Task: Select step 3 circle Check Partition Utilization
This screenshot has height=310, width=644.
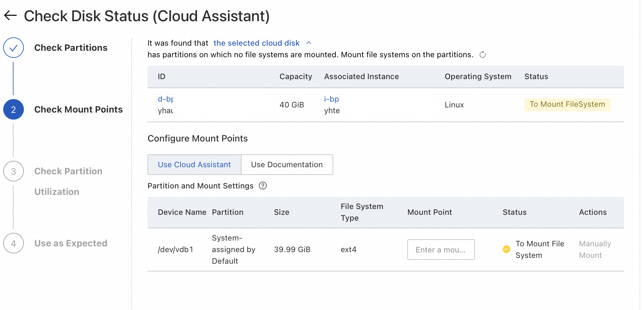Action: [14, 171]
